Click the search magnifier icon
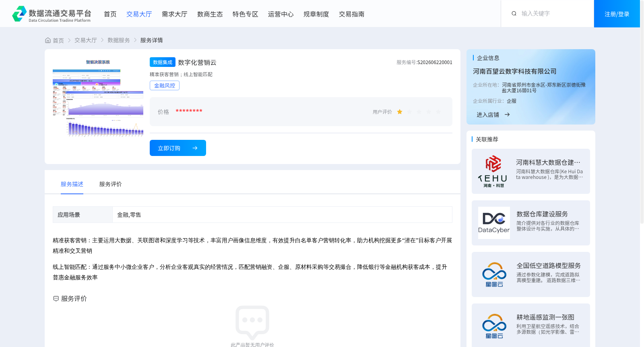This screenshot has width=644, height=347. coord(514,14)
